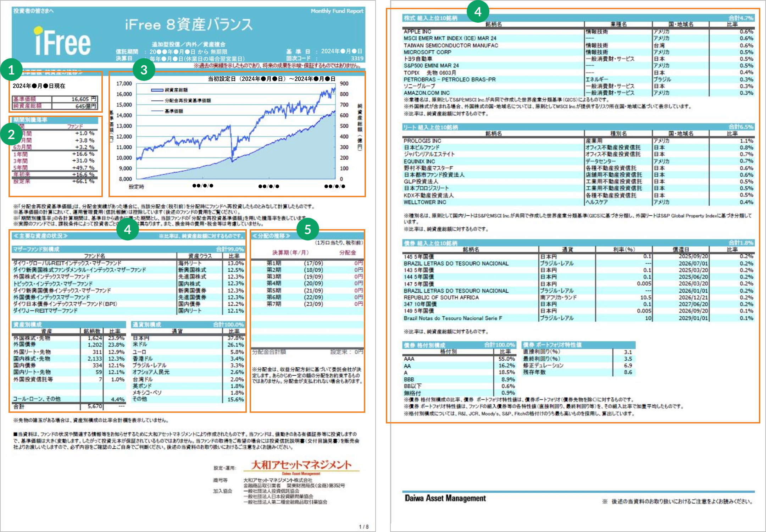This screenshot has width=766, height=532.
Task: Click the ratio '13.0%' for 海外リート
Action: (x=235, y=263)
